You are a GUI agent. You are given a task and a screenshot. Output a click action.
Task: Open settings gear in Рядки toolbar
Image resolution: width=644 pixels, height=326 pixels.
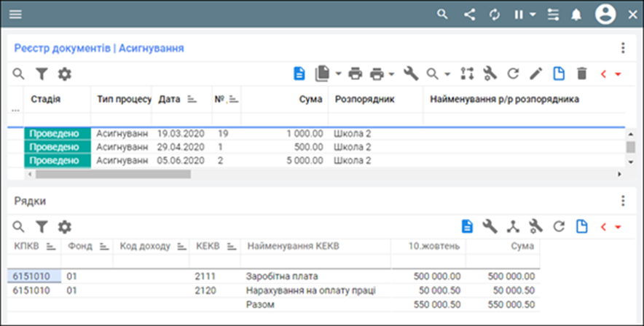(65, 227)
